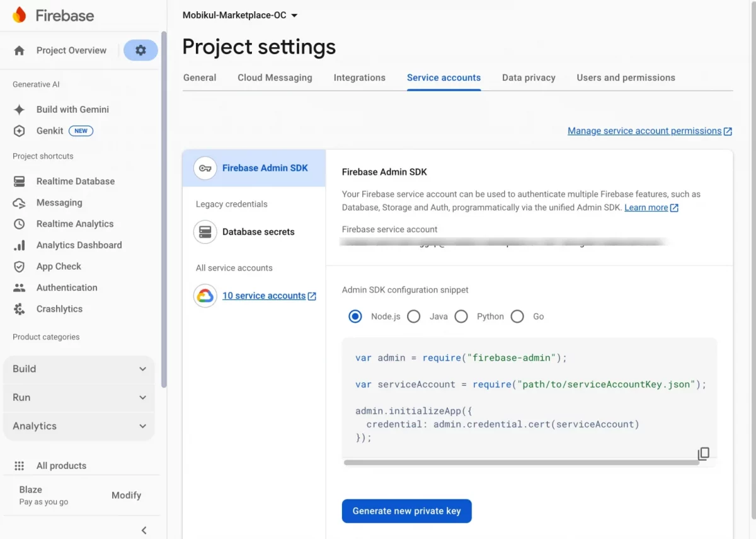Open the project settings gear icon
Screen dimensions: 756x539
pos(140,50)
